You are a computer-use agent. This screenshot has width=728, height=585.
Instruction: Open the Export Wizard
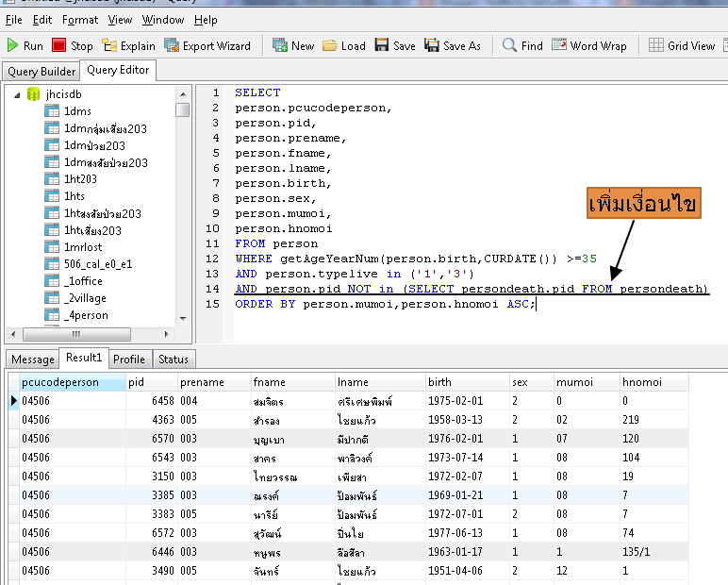[x=207, y=45]
